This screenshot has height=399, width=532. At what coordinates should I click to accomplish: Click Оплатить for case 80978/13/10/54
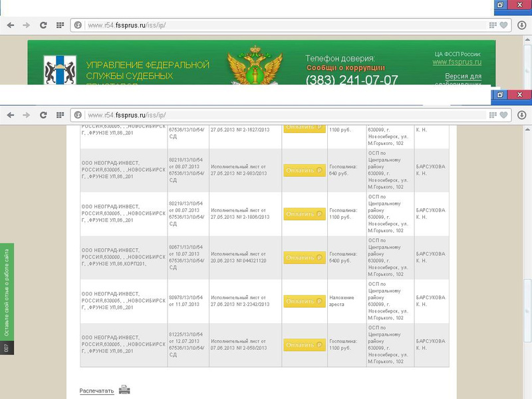tap(305, 301)
